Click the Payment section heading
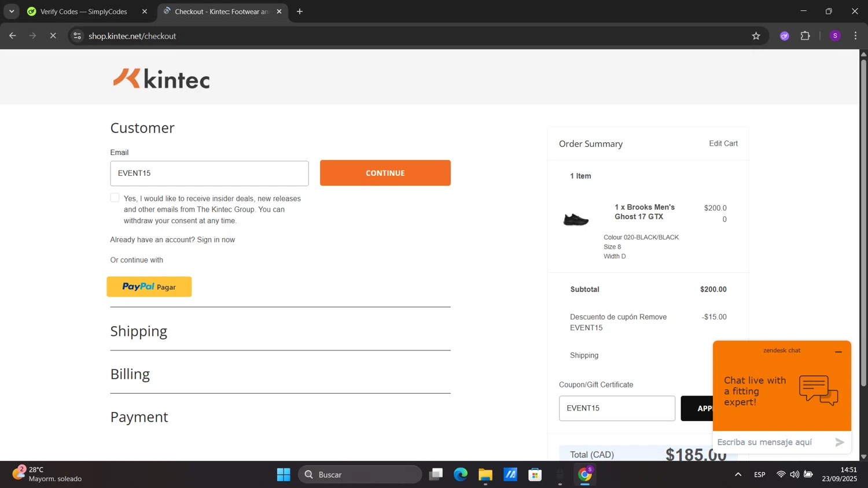 click(x=139, y=417)
